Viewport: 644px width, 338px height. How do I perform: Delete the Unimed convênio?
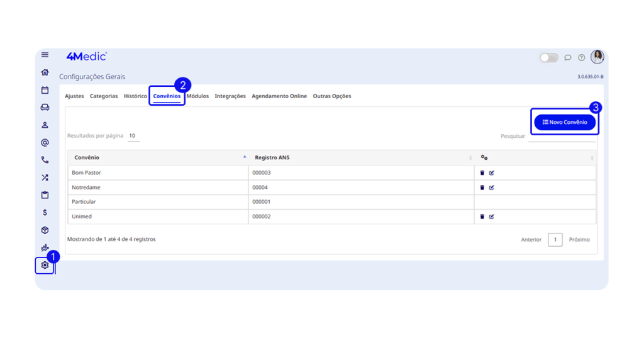tap(482, 217)
